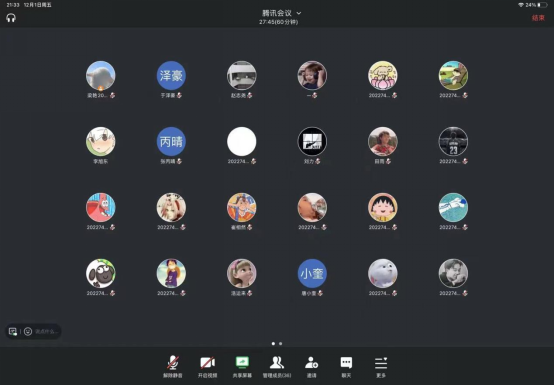This screenshot has width=554, height=385.
Task: Tap the jersey number 23 avatar
Action: pyautogui.click(x=453, y=141)
